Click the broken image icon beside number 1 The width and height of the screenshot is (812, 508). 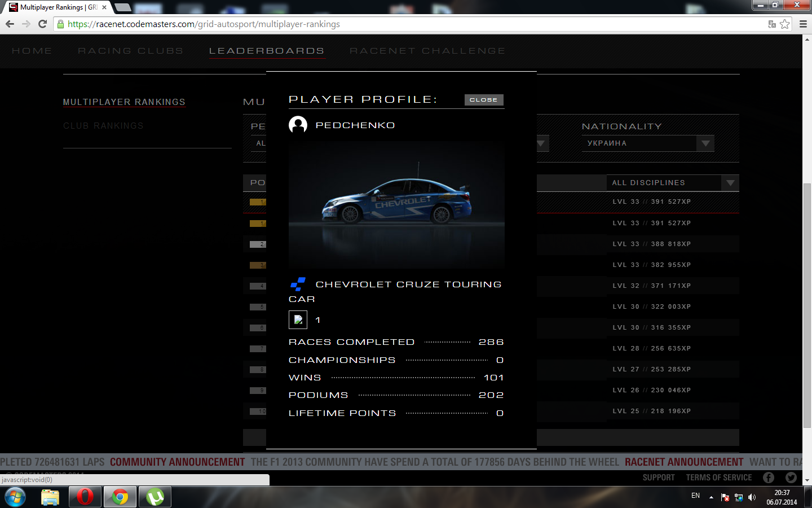click(x=298, y=320)
